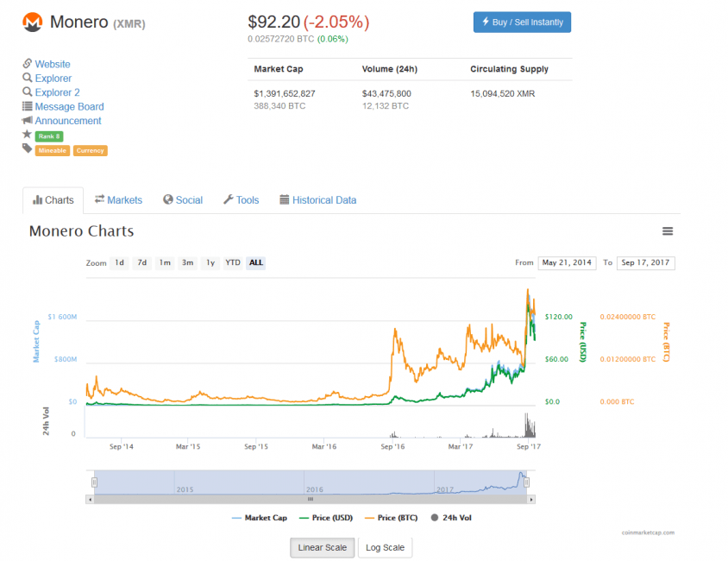728x561 pixels.
Task: Set chart zoom to YTD
Action: 233,263
